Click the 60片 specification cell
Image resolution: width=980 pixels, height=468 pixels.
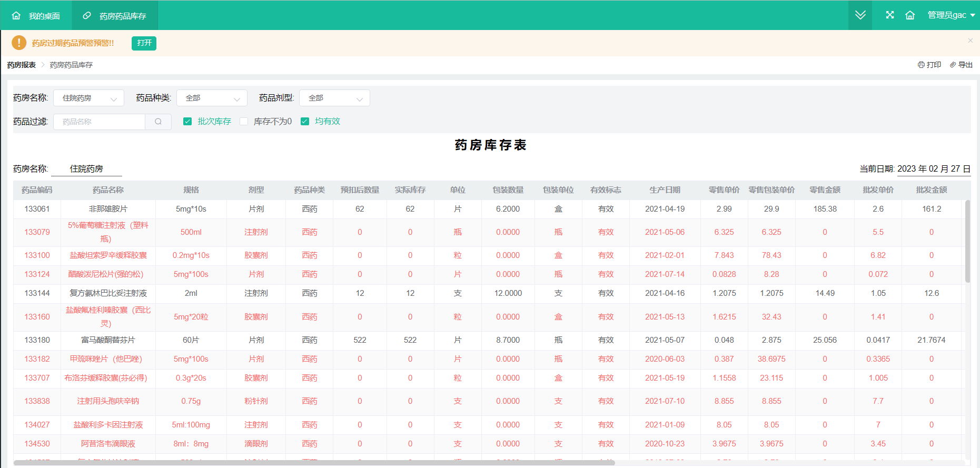tap(191, 340)
